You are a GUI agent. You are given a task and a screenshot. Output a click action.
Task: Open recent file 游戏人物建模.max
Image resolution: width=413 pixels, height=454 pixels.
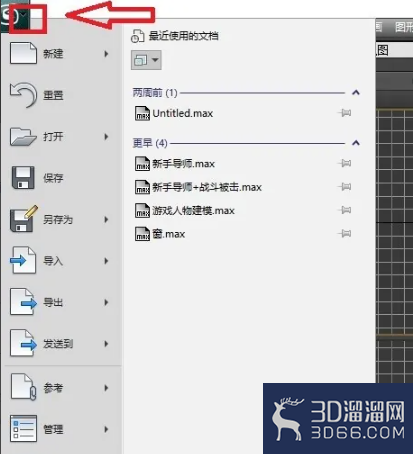click(193, 210)
